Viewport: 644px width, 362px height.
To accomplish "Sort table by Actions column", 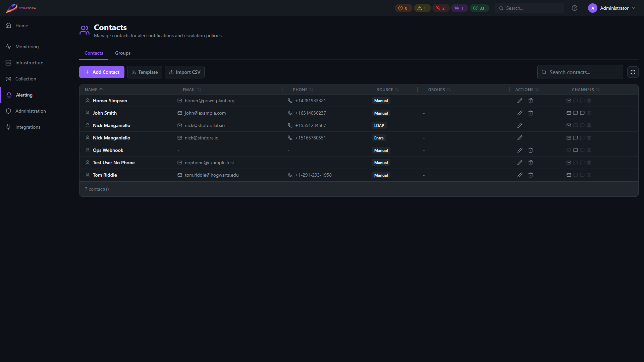I will click(527, 89).
